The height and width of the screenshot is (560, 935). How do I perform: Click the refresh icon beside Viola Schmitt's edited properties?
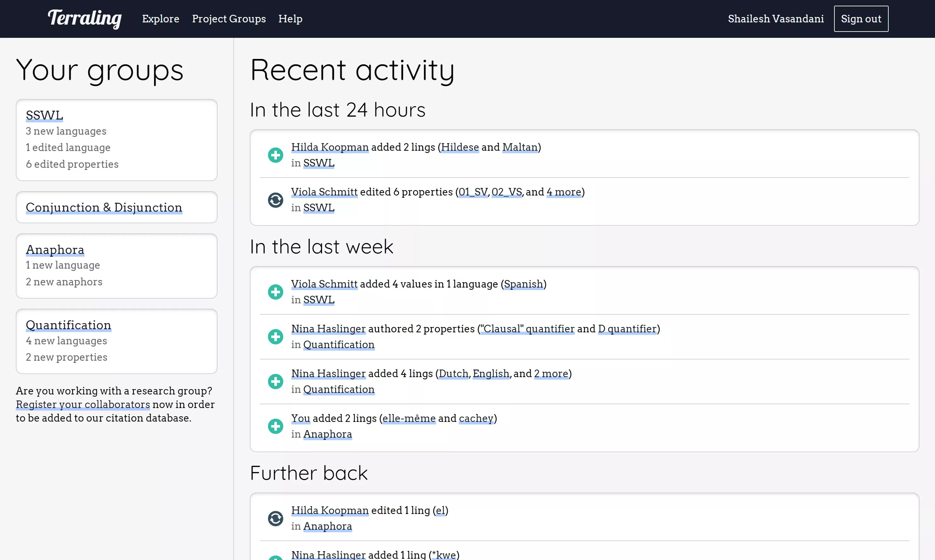[275, 200]
